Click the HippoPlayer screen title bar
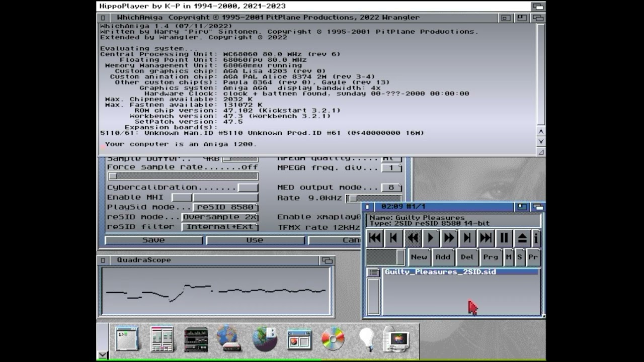This screenshot has width=644, height=362. pyautogui.click(x=313, y=6)
